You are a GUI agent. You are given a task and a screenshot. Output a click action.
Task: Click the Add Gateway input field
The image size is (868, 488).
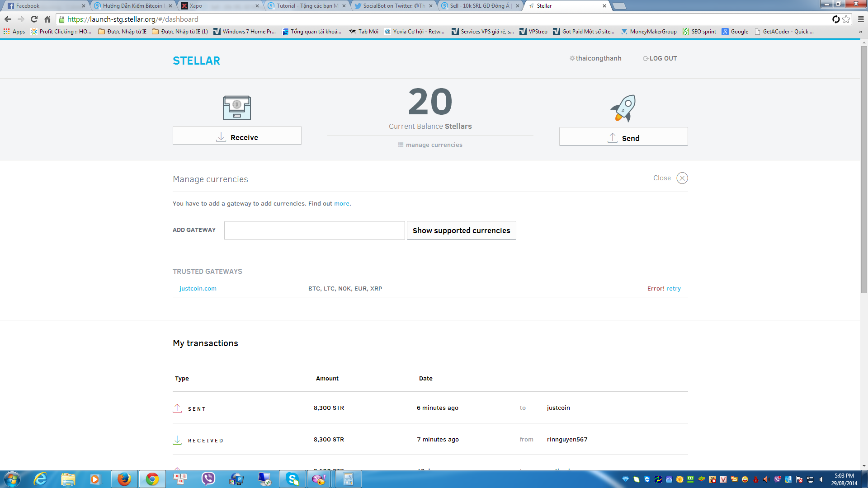pyautogui.click(x=314, y=230)
